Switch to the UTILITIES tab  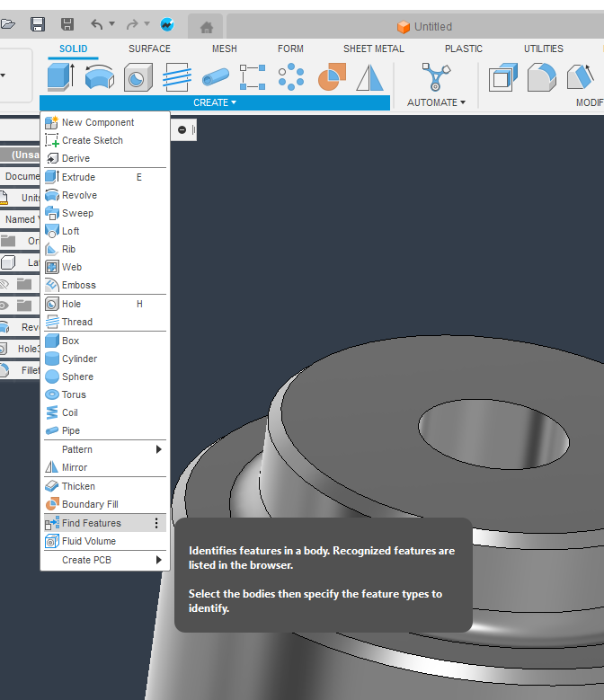tap(544, 49)
